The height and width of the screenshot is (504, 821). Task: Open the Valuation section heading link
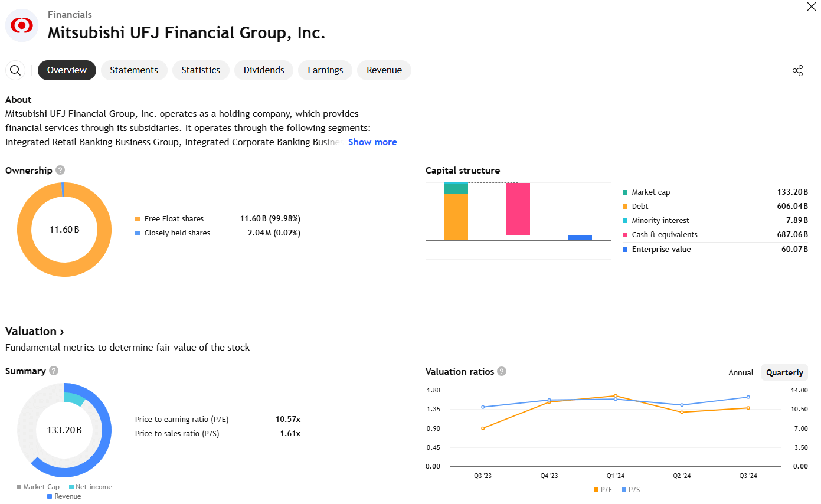tap(35, 331)
